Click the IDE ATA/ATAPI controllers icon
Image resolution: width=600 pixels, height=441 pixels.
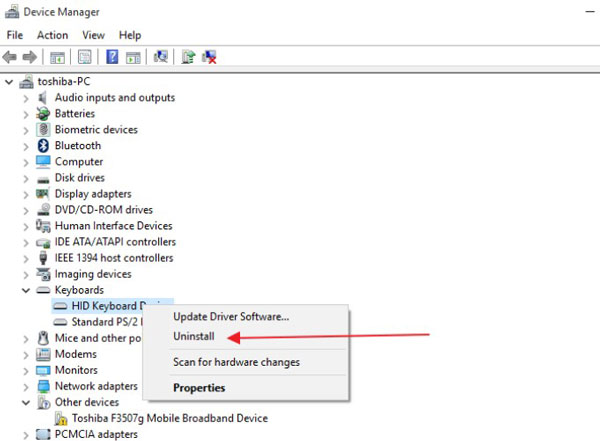point(43,243)
